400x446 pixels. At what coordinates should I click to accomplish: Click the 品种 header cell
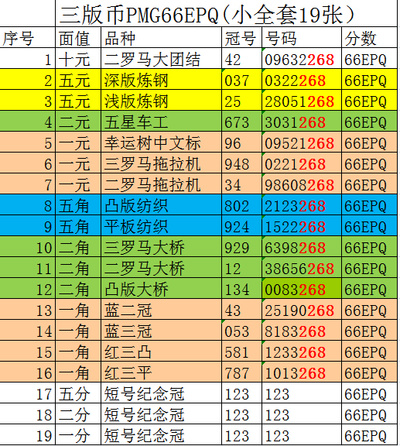[161, 37]
